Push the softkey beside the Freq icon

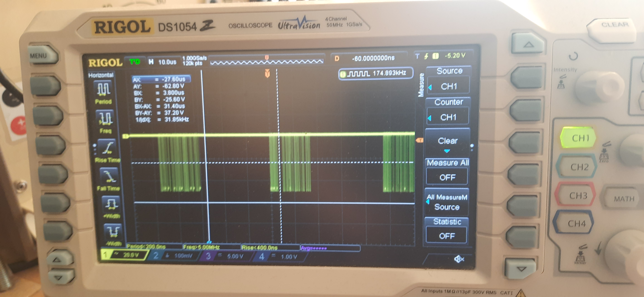48,115
